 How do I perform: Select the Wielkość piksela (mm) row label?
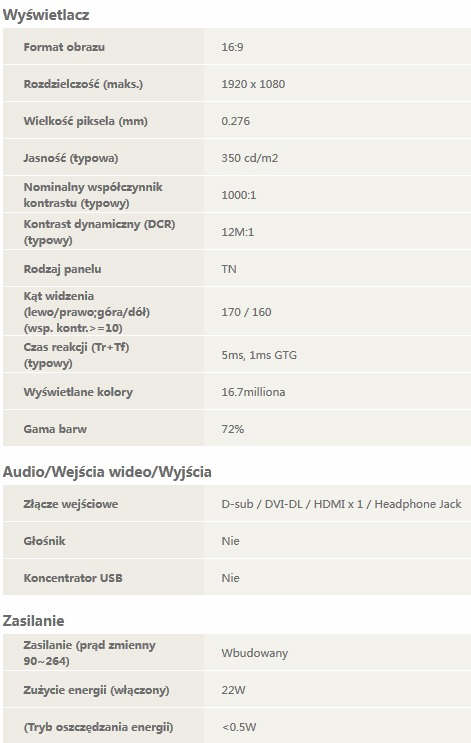(x=86, y=121)
